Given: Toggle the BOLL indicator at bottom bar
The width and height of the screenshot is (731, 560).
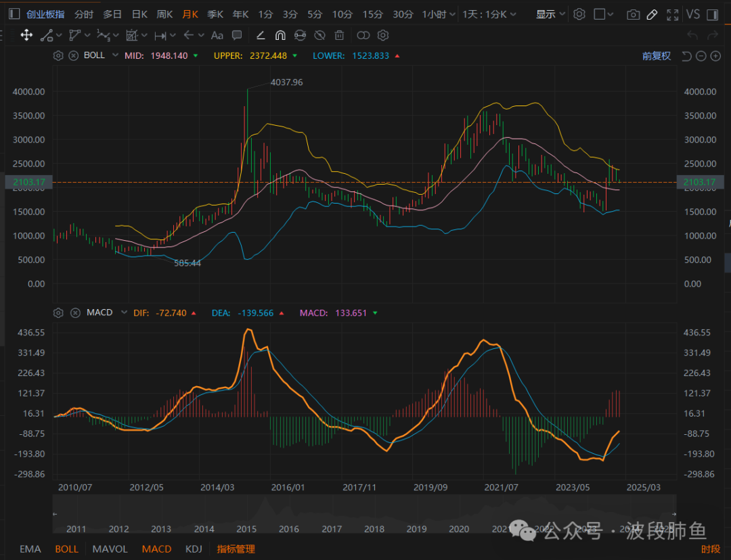Looking at the screenshot, I should tap(66, 549).
